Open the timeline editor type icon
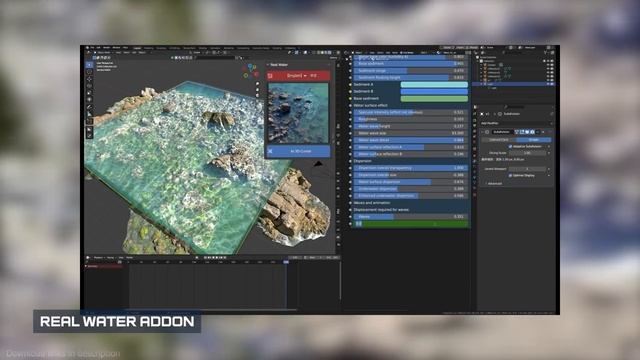Screen dimensions: 640x360 click(x=88, y=258)
